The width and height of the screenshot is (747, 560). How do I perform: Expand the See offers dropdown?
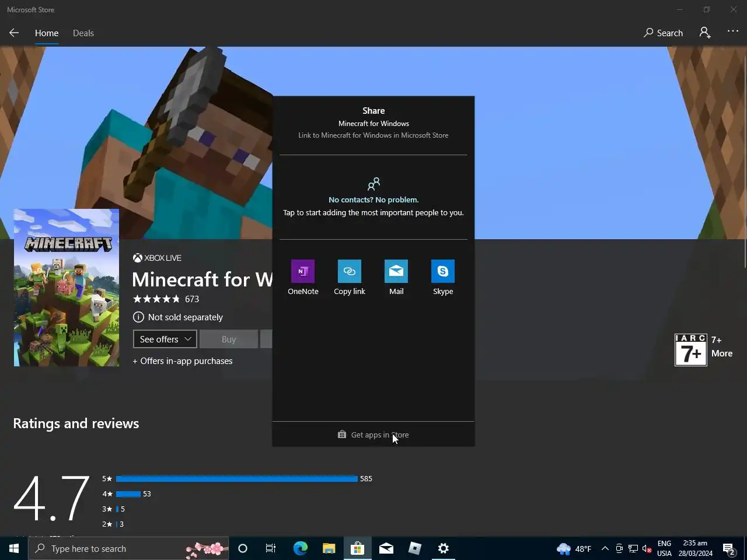pos(165,339)
